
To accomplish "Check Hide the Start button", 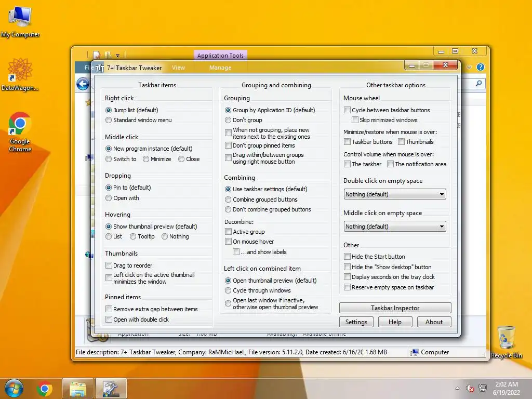I will point(374,257).
